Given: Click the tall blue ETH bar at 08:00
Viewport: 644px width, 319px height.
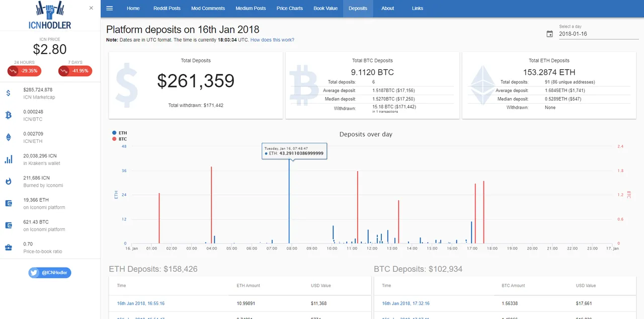Looking at the screenshot, I should [289, 201].
